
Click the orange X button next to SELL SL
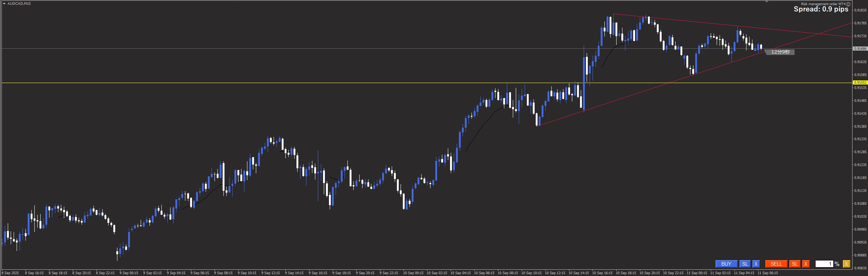click(x=806, y=264)
